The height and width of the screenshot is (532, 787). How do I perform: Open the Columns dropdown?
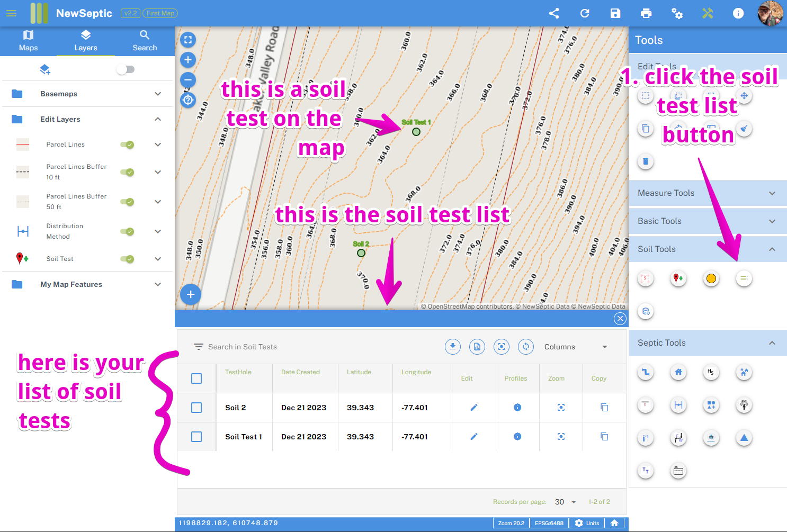(577, 347)
